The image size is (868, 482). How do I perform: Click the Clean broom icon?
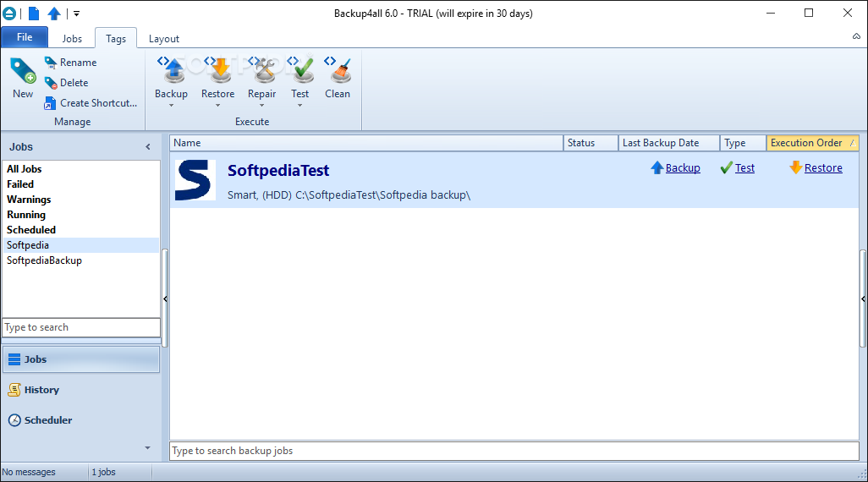pyautogui.click(x=338, y=71)
